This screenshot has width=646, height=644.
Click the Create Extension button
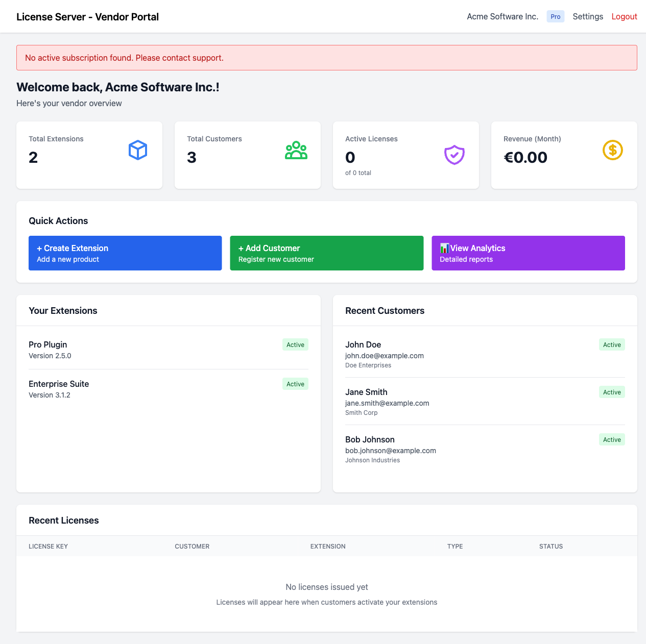point(125,253)
